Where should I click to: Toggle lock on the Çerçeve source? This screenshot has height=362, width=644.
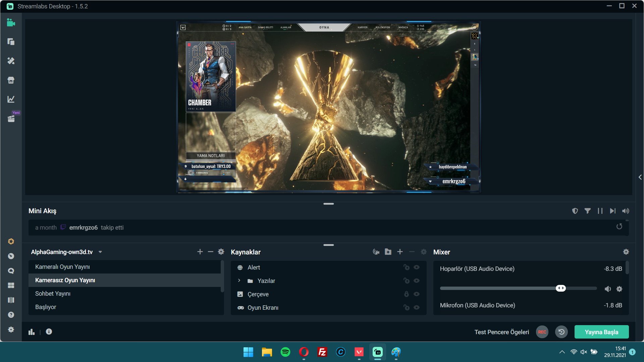[407, 294]
